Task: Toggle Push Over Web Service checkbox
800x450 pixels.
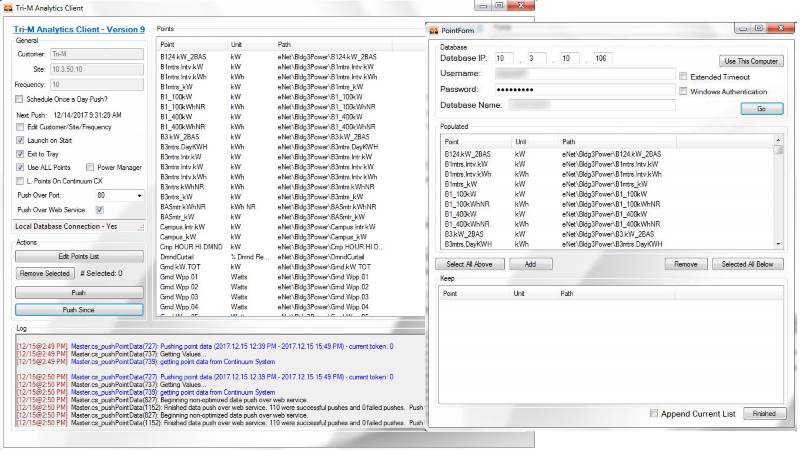Action: (100, 210)
